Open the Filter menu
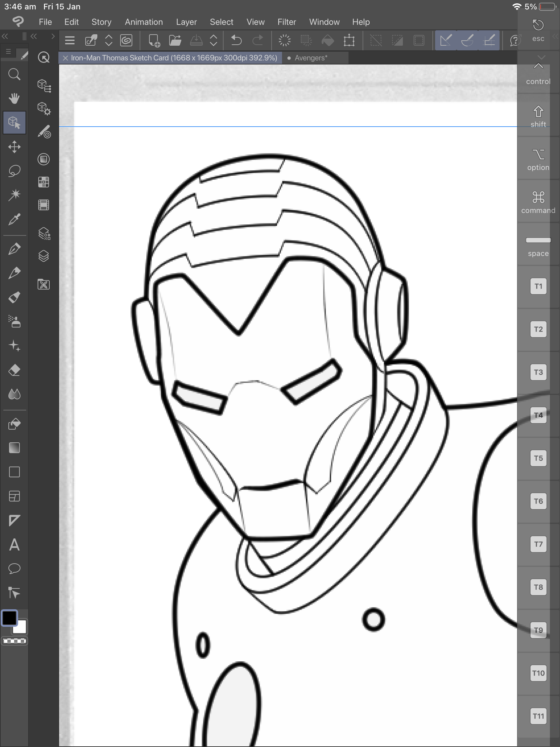Viewport: 560px width, 747px height. pos(287,22)
